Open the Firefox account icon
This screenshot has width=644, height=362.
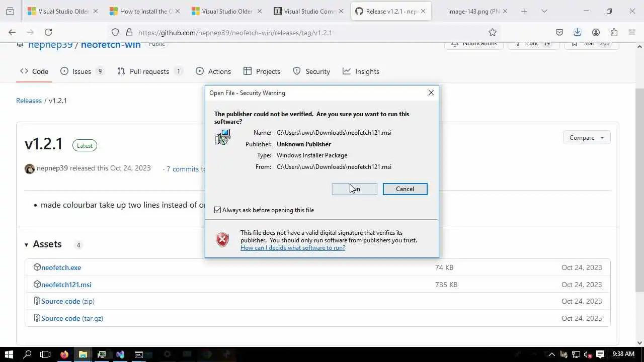coord(596,32)
